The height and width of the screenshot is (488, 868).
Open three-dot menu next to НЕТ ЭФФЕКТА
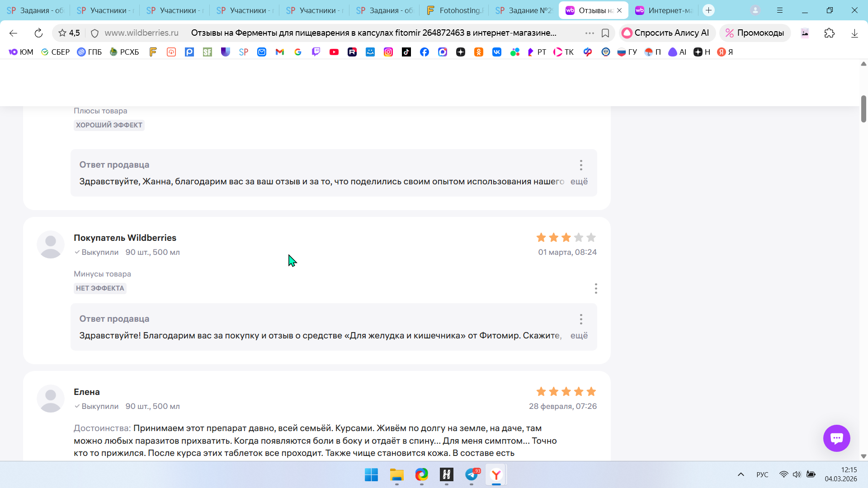596,288
